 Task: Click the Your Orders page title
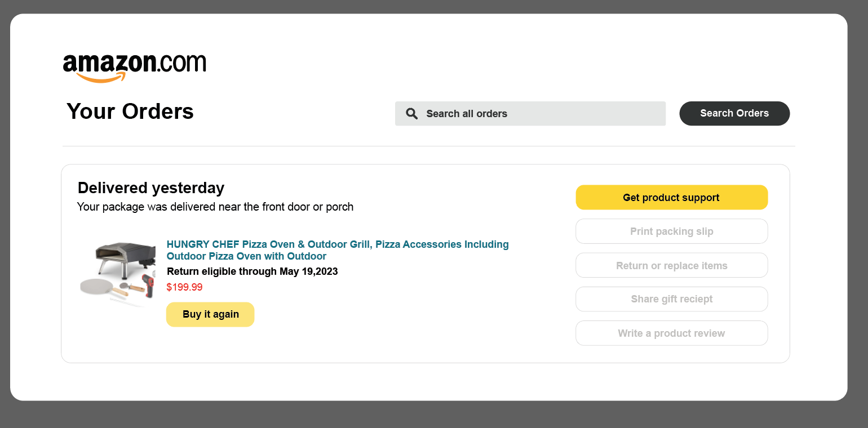tap(130, 111)
